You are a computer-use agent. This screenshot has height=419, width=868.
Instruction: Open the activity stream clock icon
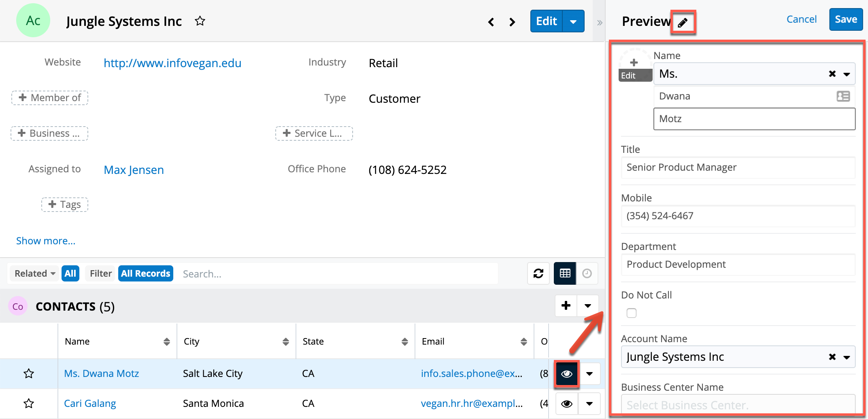(x=587, y=273)
